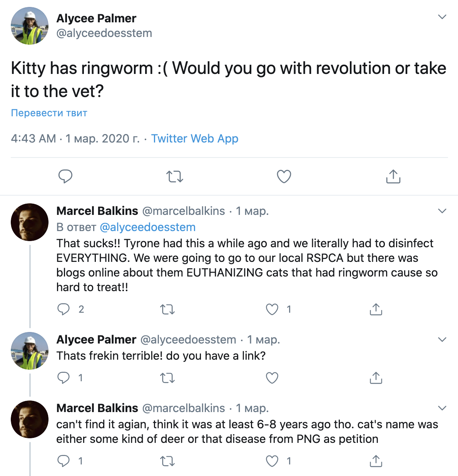This screenshot has height=476, width=458.
Task: Retweet Marcel's 'can't find it agian' tweet
Action: coord(167,461)
